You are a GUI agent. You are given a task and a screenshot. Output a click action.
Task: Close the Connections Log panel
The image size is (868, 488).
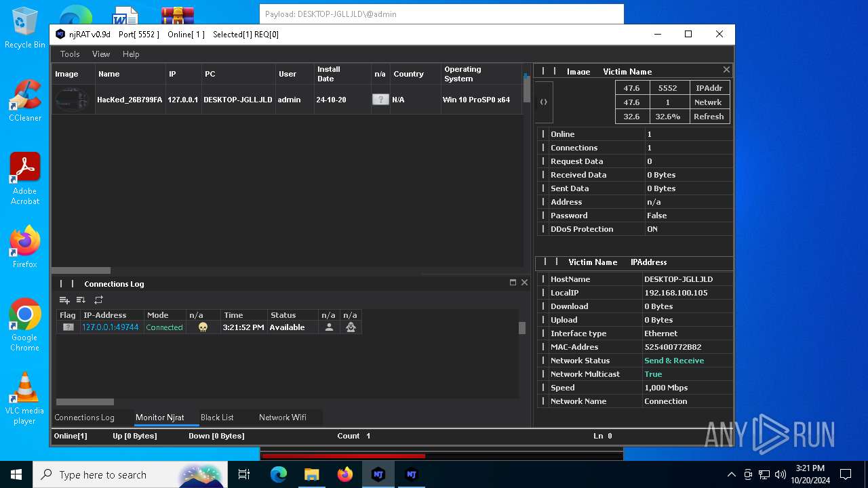tap(524, 283)
